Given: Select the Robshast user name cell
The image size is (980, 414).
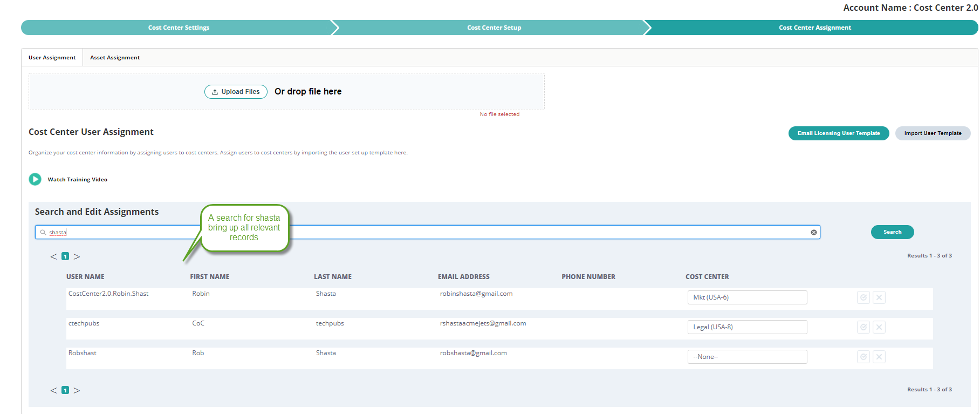Looking at the screenshot, I should (83, 353).
